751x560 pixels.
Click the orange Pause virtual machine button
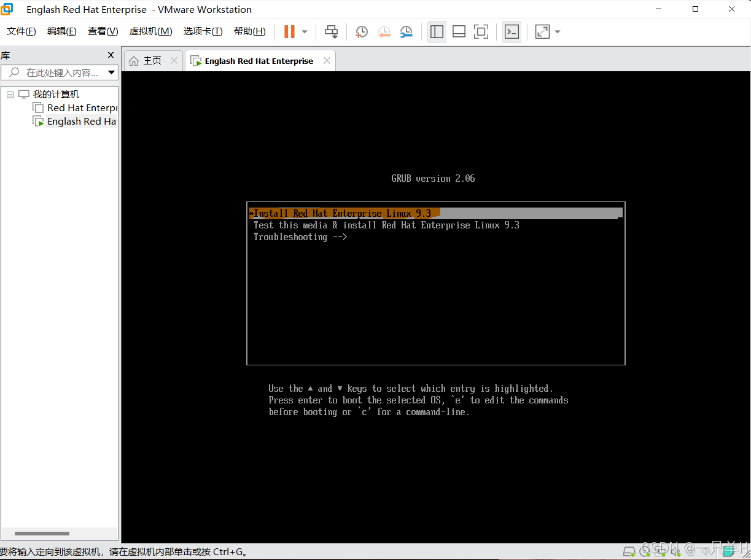click(x=289, y=31)
